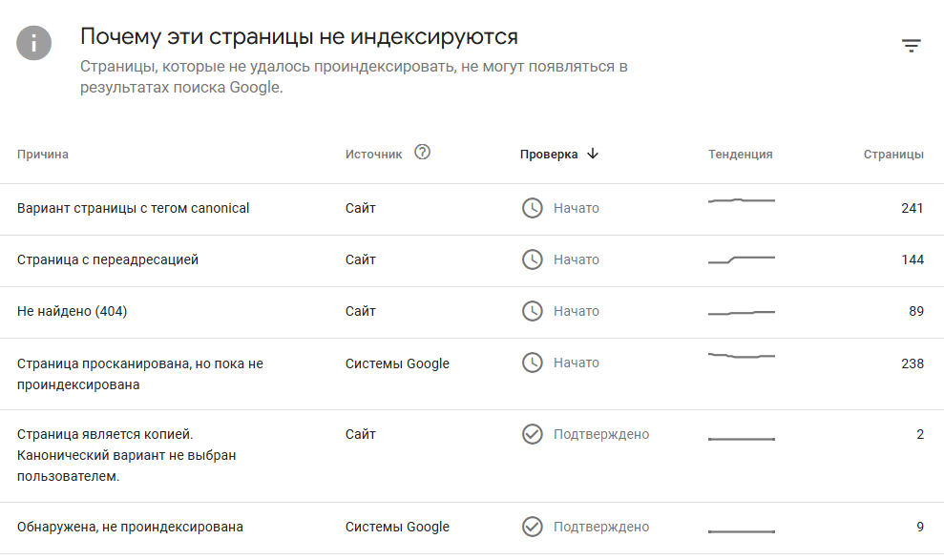This screenshot has height=560, width=944.
Task: Open the table filter icon
Action: pyautogui.click(x=912, y=46)
